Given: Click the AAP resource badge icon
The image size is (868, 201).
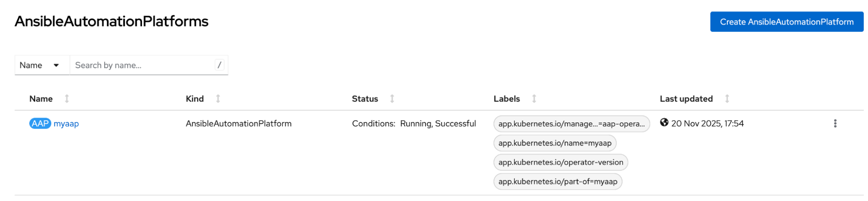Looking at the screenshot, I should coord(40,124).
